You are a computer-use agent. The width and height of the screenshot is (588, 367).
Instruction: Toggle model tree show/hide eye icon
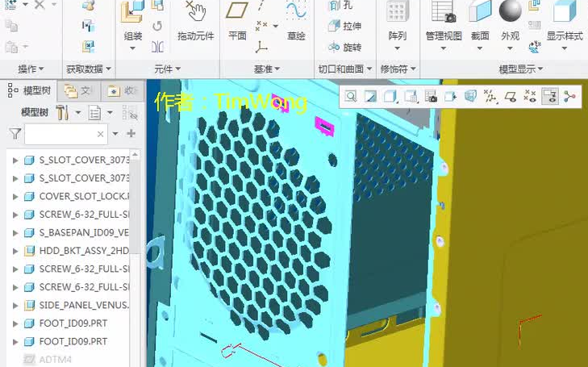pyautogui.click(x=130, y=112)
